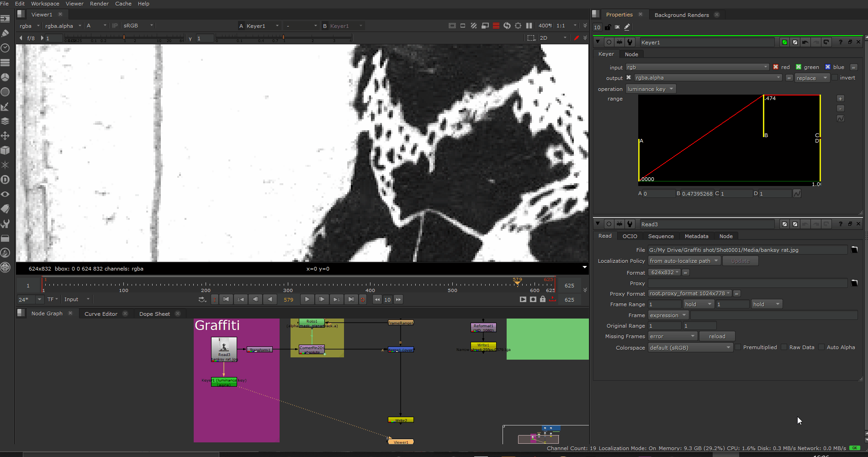Open the input rgb channel dropdown
The height and width of the screenshot is (457, 868).
[x=698, y=67]
